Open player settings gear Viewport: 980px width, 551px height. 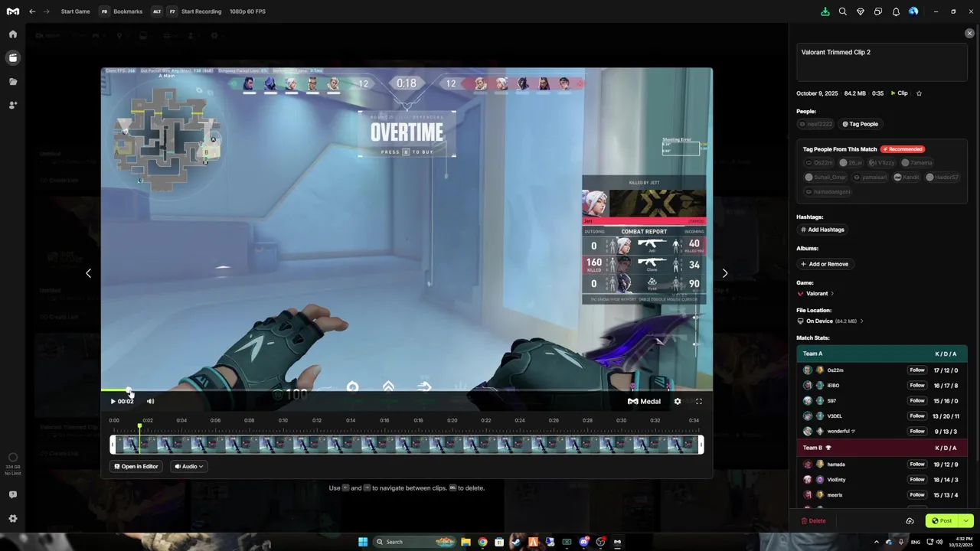pyautogui.click(x=677, y=401)
